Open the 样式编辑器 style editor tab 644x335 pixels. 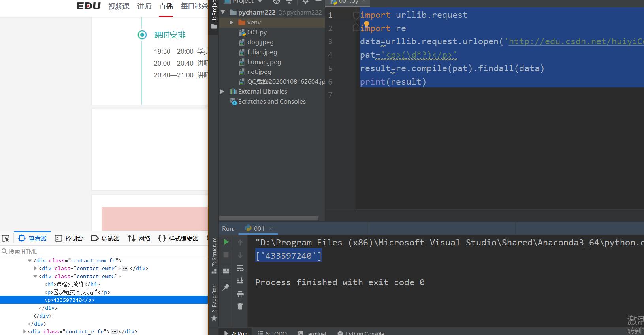tap(178, 238)
